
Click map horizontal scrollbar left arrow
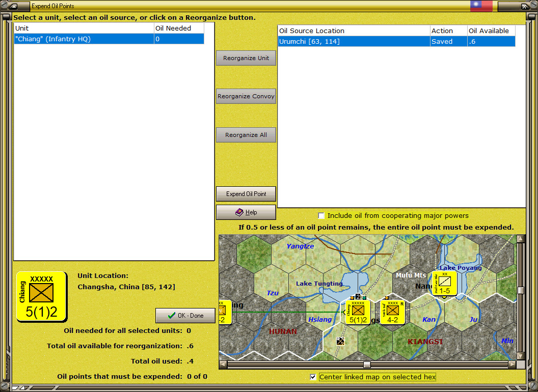point(223,365)
